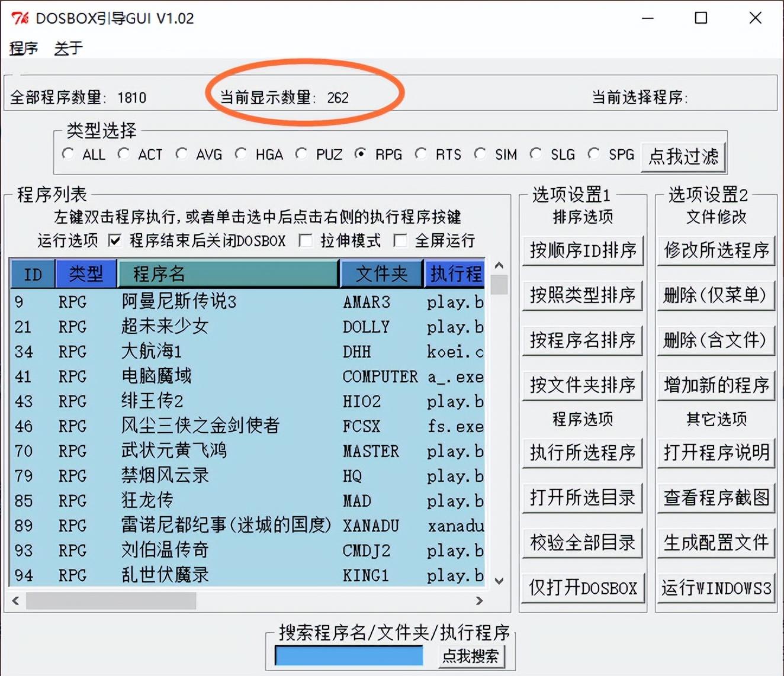Viewport: 784px width, 676px height.
Task: Select the row 电脑魔域
Action: point(248,376)
